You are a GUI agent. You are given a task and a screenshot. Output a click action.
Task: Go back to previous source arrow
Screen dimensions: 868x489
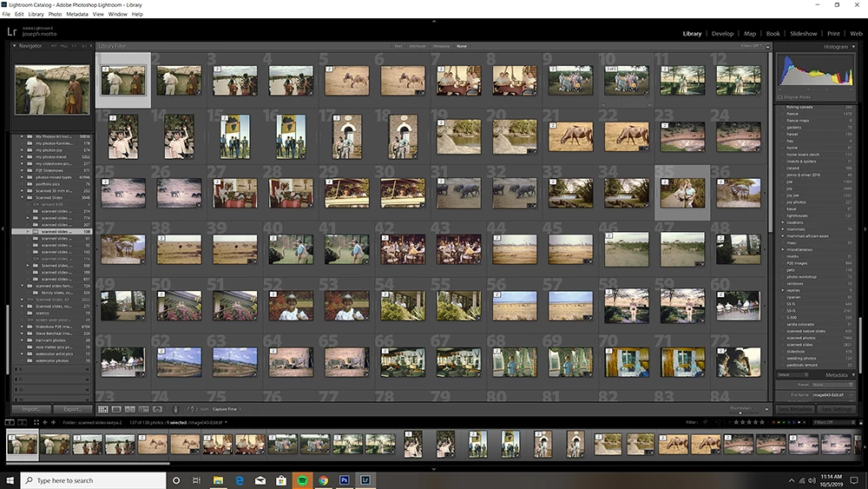click(45, 422)
